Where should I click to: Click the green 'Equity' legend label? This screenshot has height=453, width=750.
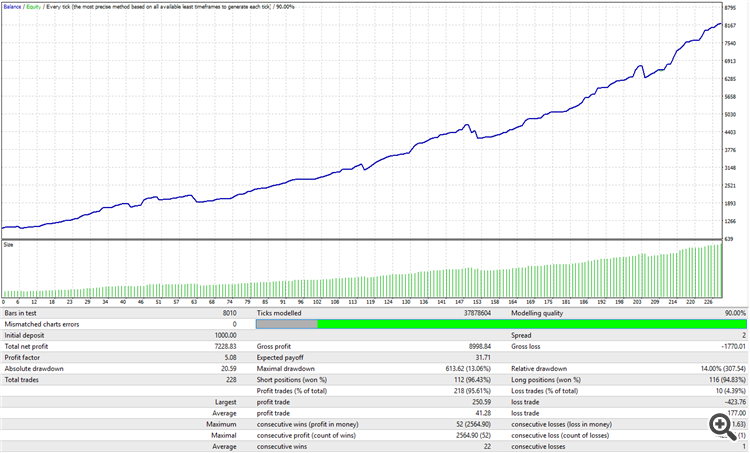point(33,7)
